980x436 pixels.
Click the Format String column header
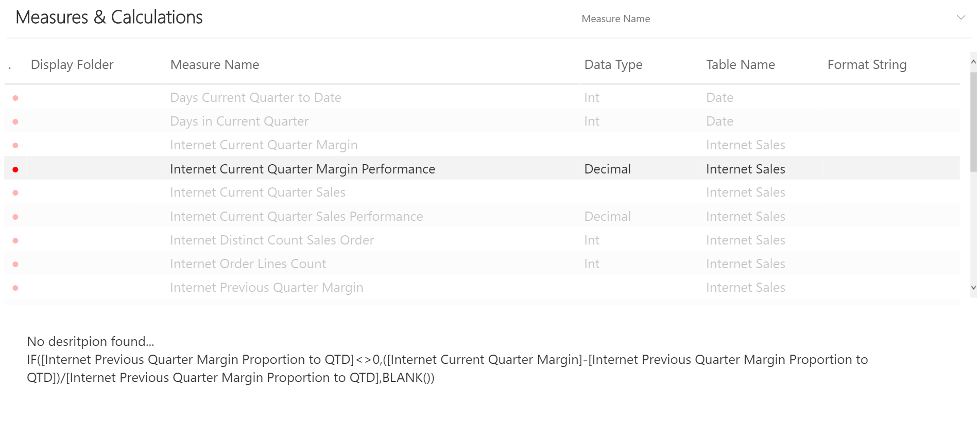point(867,64)
